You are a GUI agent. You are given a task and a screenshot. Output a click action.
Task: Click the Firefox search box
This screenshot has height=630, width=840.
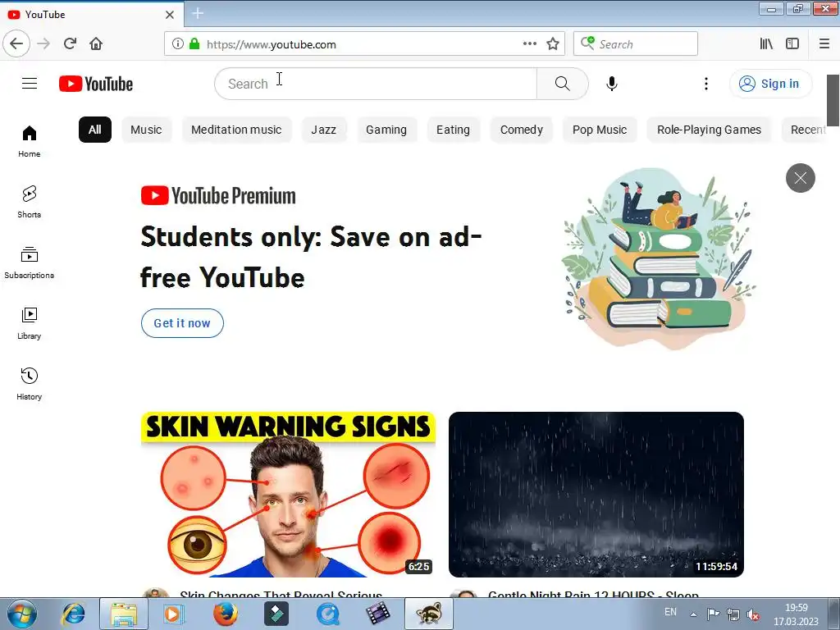click(x=636, y=44)
